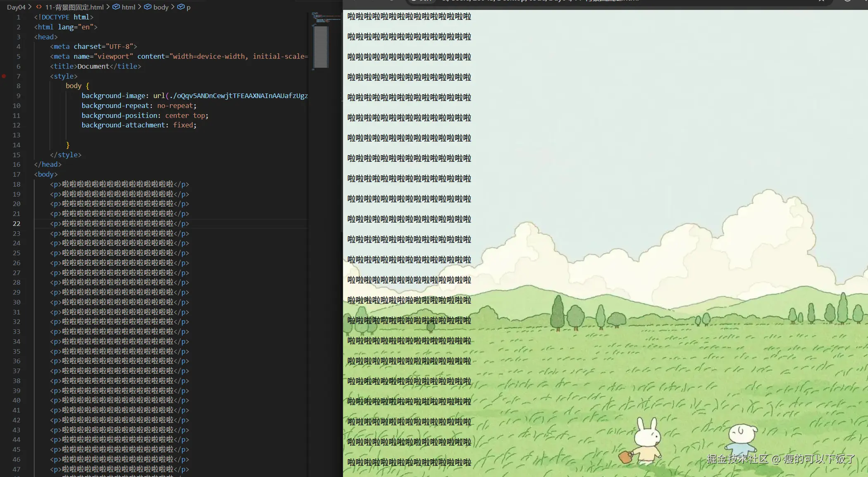Click line number 13 in the gutter

pos(17,135)
